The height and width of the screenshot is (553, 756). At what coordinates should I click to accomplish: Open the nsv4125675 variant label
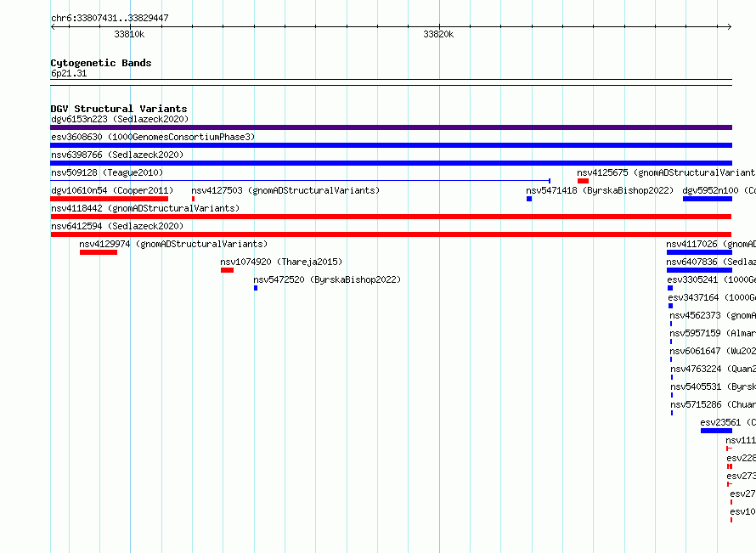[666, 172]
